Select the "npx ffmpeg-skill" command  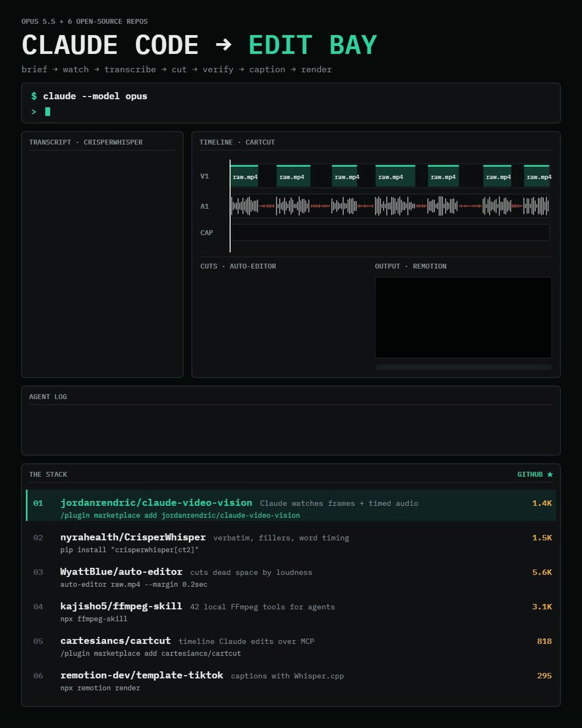coord(94,619)
